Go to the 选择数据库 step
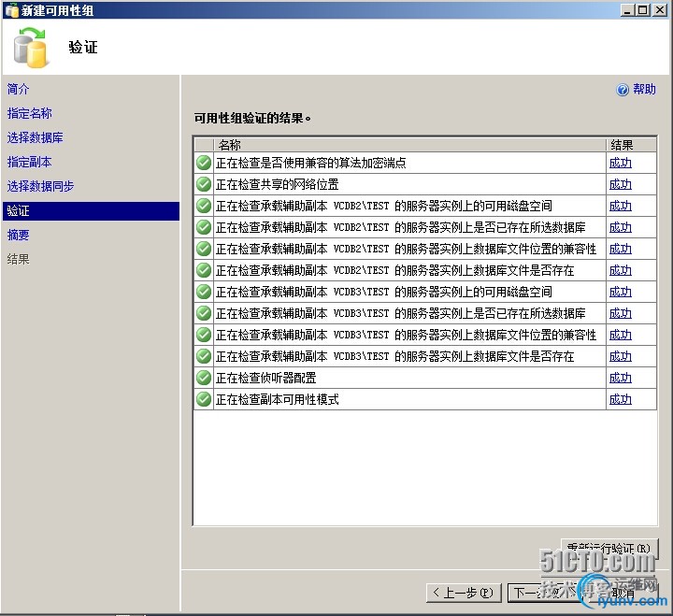673x616 pixels. [x=35, y=137]
